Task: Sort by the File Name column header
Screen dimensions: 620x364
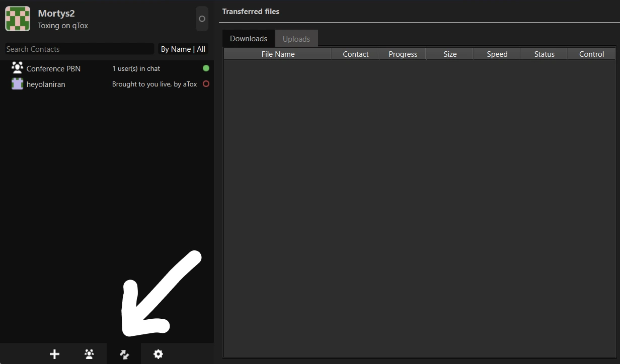Action: pyautogui.click(x=278, y=54)
